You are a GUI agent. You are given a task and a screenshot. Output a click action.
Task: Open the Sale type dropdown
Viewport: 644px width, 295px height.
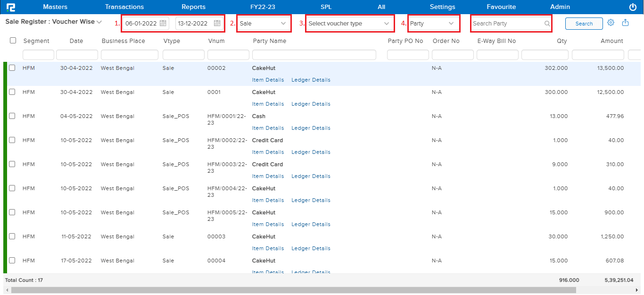pos(264,23)
